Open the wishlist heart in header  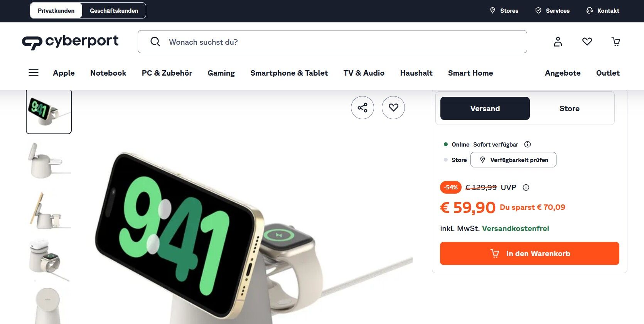pos(587,41)
